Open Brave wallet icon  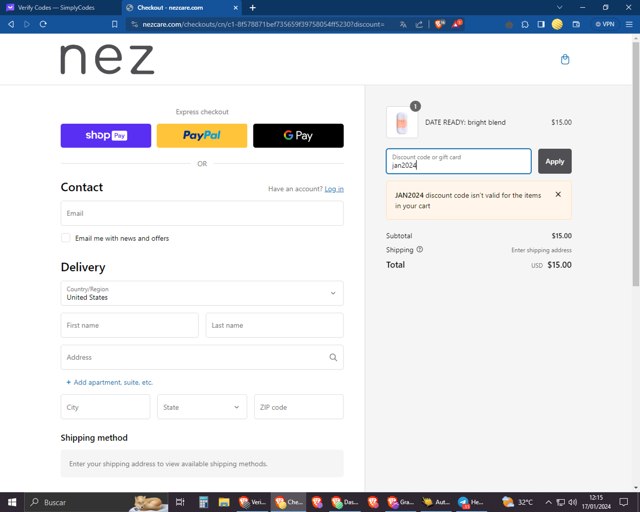pos(576,24)
